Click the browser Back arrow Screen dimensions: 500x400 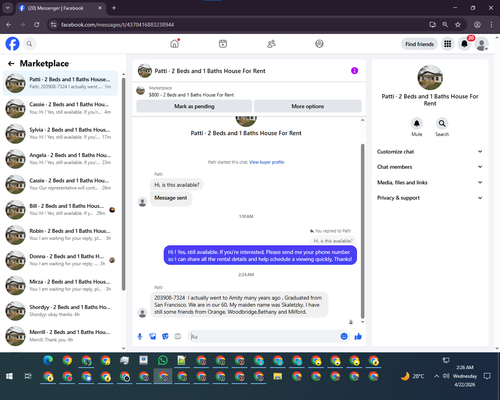click(x=9, y=25)
